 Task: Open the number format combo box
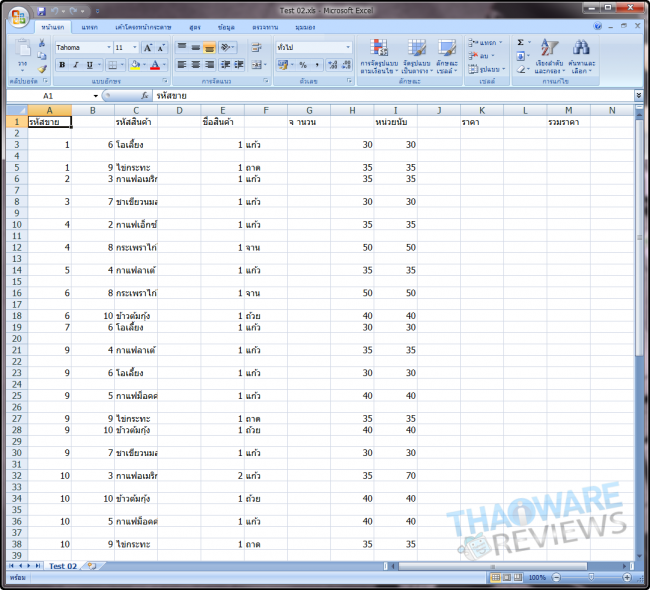click(x=313, y=47)
